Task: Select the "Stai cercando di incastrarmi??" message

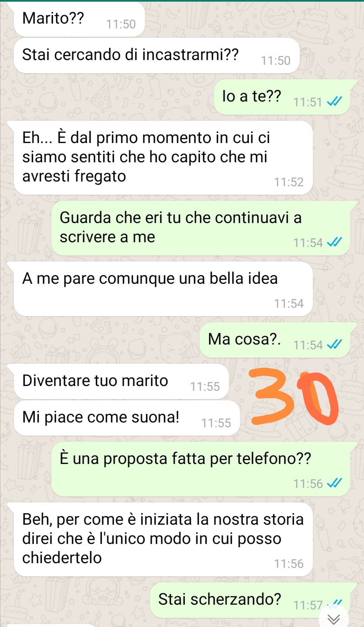Action: click(157, 56)
